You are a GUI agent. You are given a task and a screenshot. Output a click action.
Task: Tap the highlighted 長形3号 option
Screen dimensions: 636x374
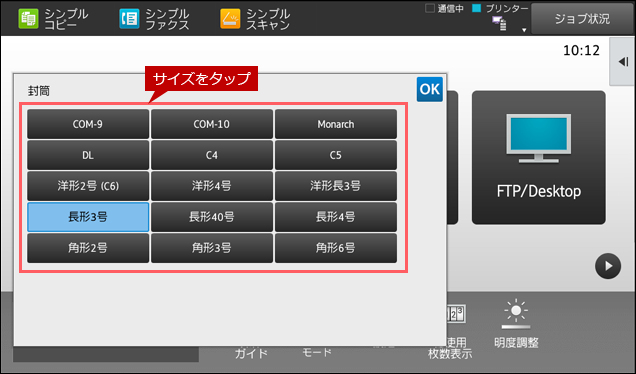(88, 217)
